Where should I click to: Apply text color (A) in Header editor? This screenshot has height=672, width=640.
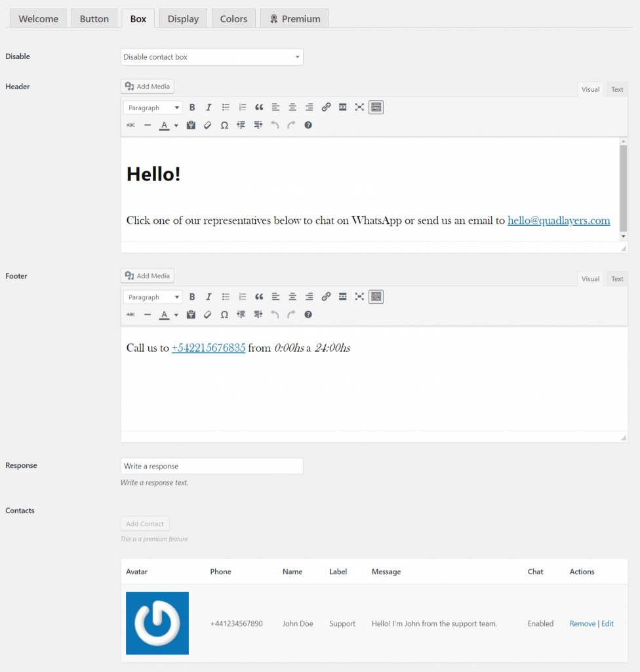click(x=164, y=125)
